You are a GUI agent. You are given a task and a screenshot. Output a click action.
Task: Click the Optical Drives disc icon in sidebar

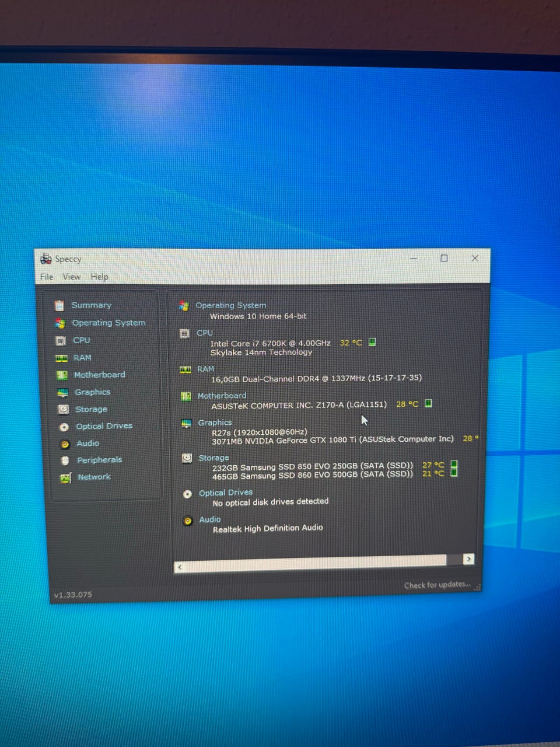(64, 427)
